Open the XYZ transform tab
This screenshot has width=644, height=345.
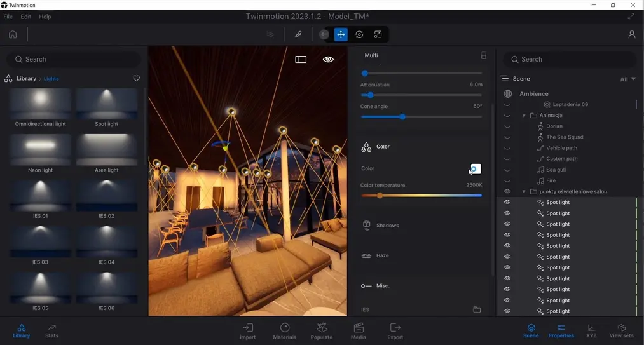pyautogui.click(x=591, y=331)
